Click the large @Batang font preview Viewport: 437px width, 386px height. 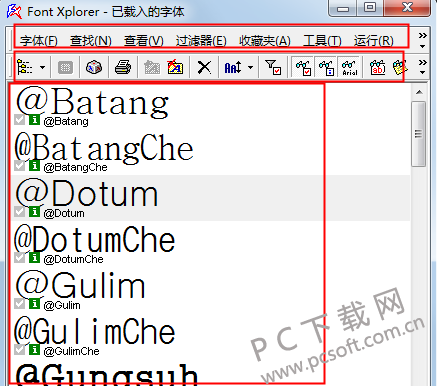(92, 102)
